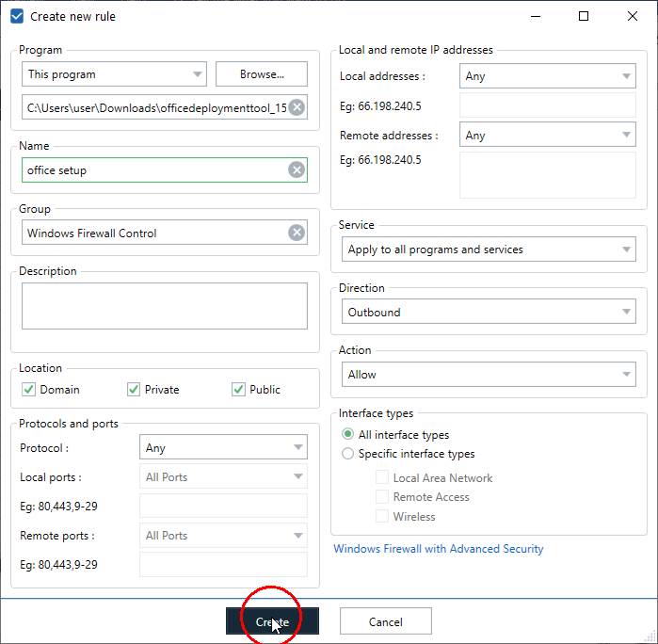Expand the Remote addresses dropdown
Viewport: 658px width, 644px height.
click(547, 136)
